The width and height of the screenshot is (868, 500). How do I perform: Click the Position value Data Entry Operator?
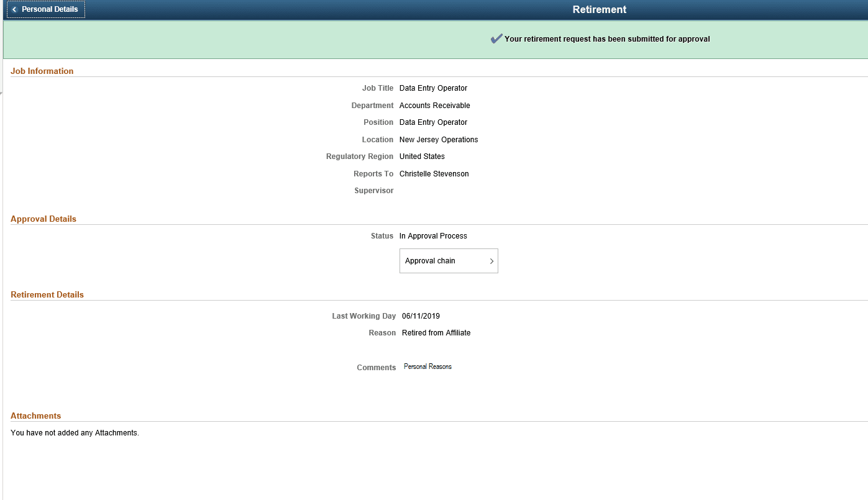[x=433, y=122]
